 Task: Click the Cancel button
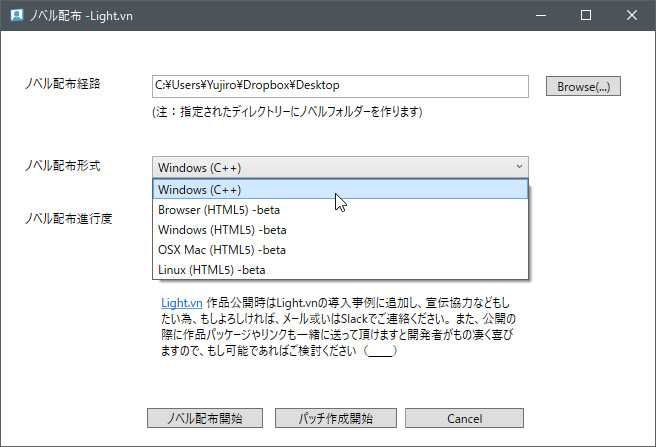coord(464,418)
